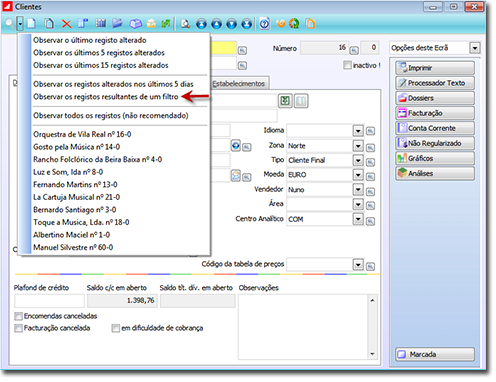
Task: Open Processador Texto button
Action: tap(435, 83)
